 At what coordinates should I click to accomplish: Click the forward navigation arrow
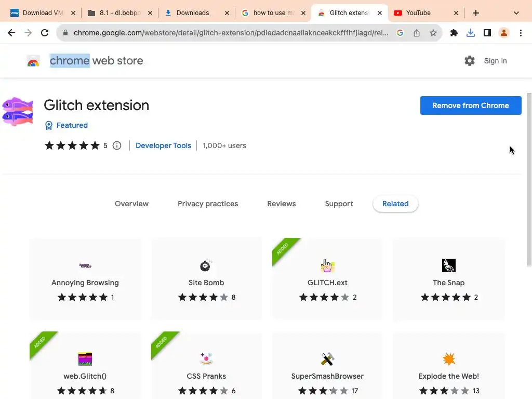pyautogui.click(x=28, y=33)
